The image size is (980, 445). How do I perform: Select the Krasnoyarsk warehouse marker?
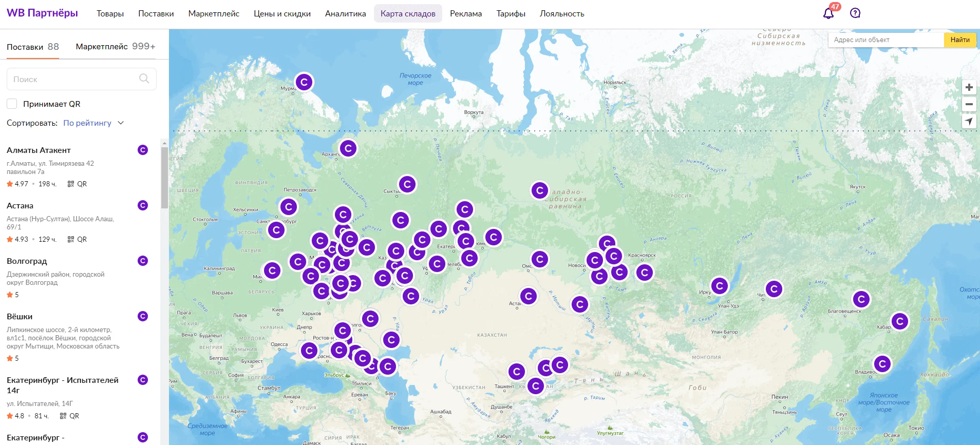pyautogui.click(x=645, y=273)
